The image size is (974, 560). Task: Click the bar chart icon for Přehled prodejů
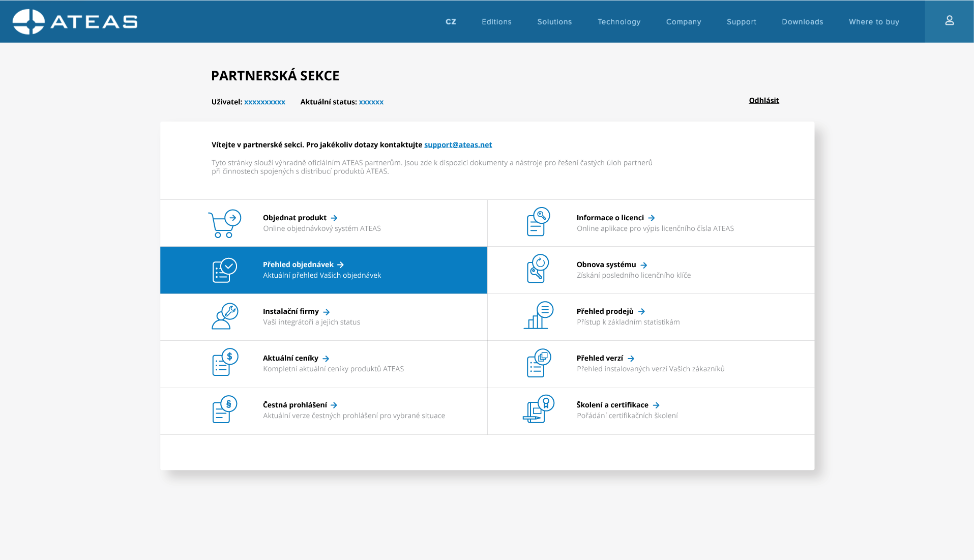(538, 315)
